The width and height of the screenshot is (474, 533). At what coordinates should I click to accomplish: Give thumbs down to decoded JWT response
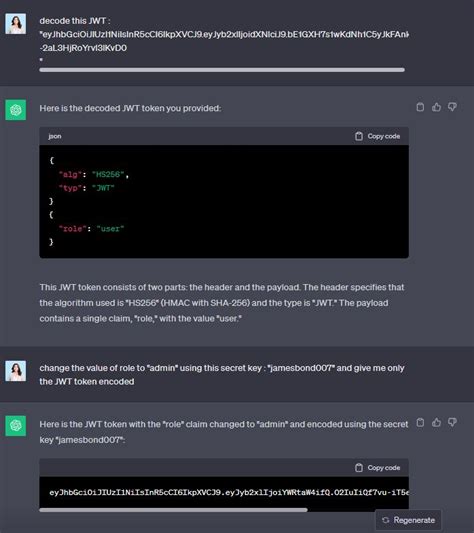click(x=452, y=107)
